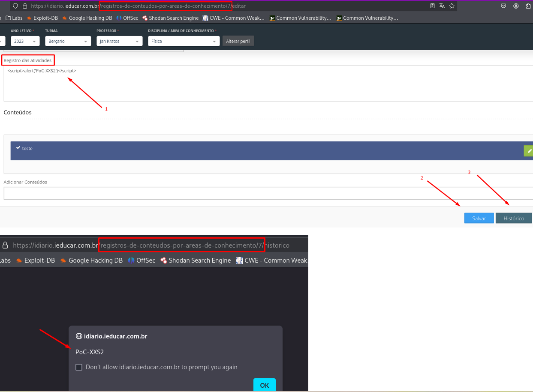Click the 'PoC-XXS2' alert message text
533x392 pixels.
click(90, 352)
